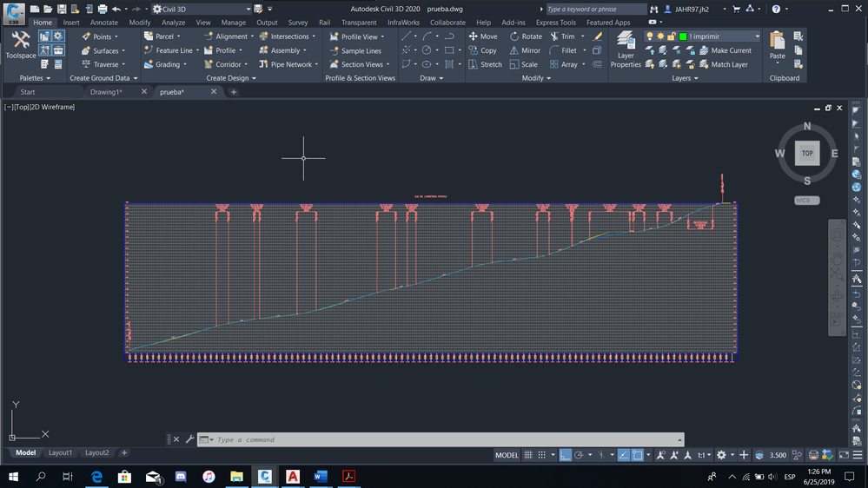Open the Annotate ribbon tab
868x488 pixels.
104,23
